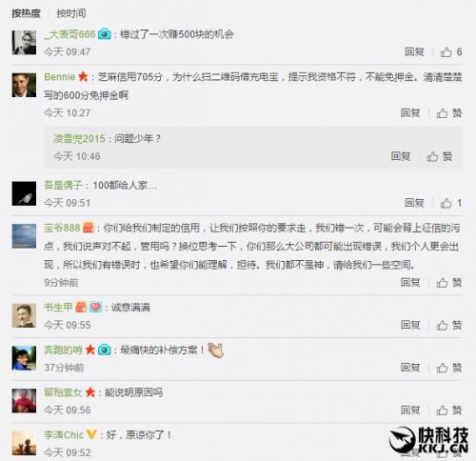476x461 pixels.
Task: Open 宝爷888's avatar picture
Action: [24, 236]
